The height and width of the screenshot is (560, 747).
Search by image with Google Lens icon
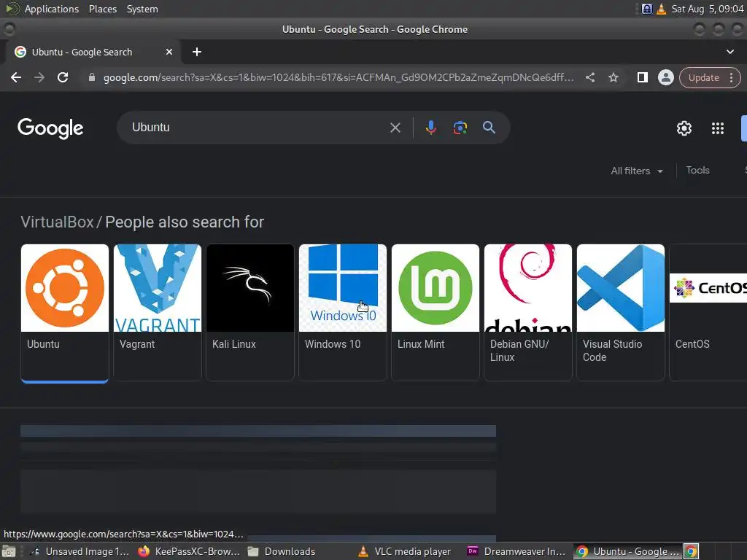[460, 128]
